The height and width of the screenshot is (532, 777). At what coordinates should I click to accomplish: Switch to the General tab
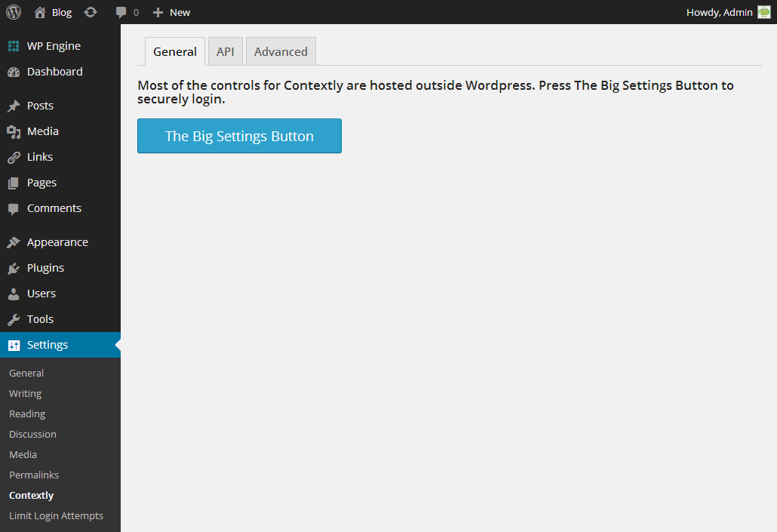[175, 51]
